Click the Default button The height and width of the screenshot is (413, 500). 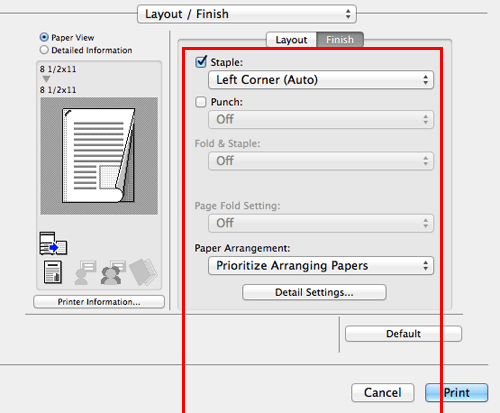403,334
